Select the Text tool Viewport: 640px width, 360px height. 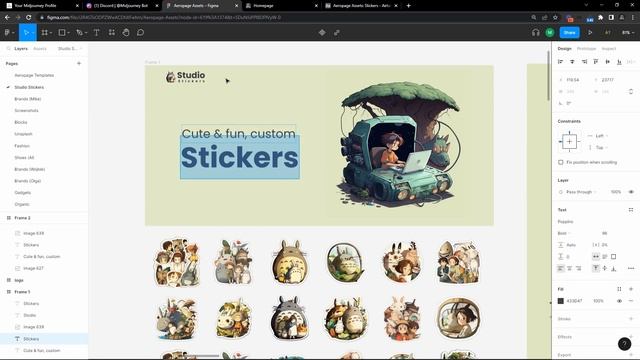(x=96, y=33)
